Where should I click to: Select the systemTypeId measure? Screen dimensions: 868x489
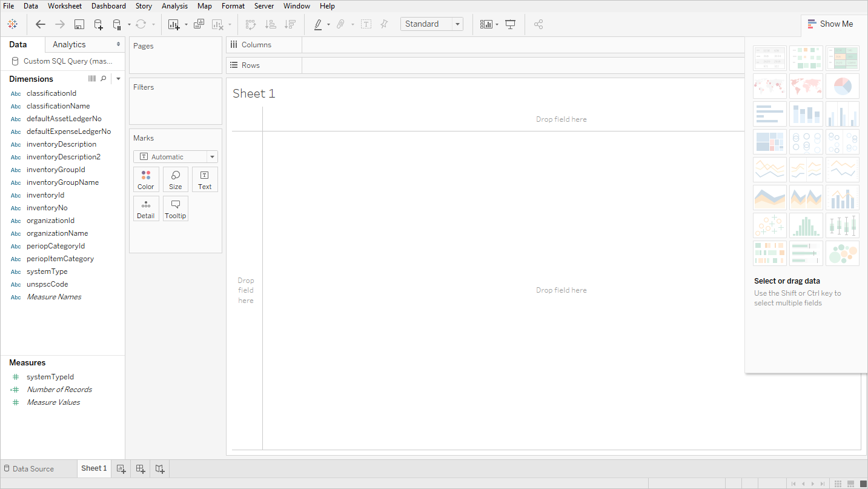tap(50, 377)
